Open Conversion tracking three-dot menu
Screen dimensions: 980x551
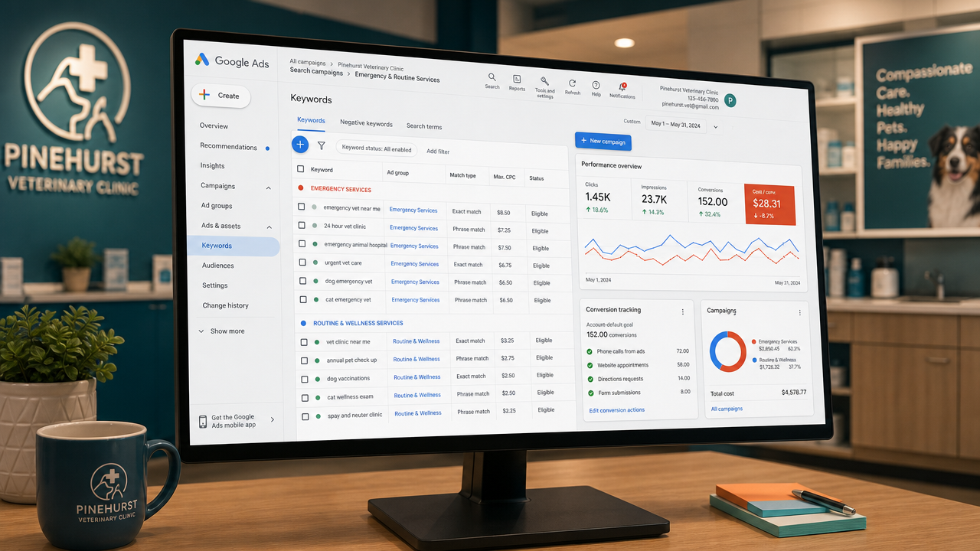point(683,311)
